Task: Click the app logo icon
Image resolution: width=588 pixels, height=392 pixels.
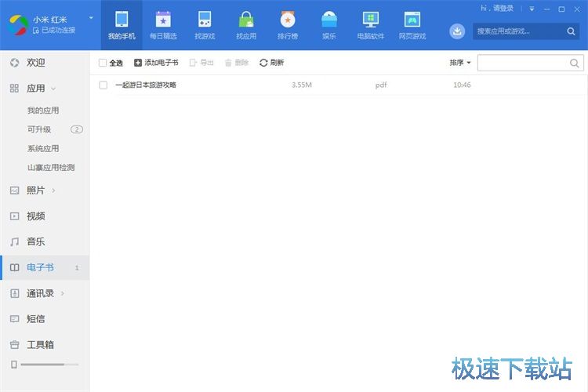Action: 19,25
